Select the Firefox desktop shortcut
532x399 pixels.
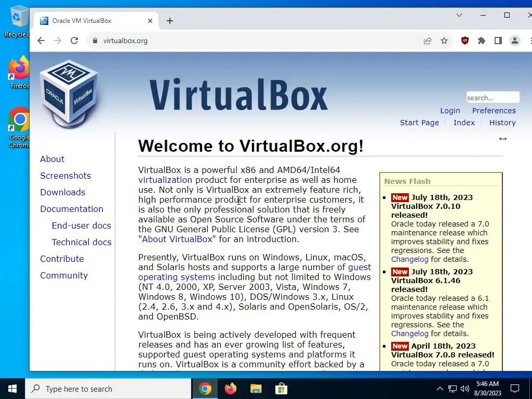19,73
